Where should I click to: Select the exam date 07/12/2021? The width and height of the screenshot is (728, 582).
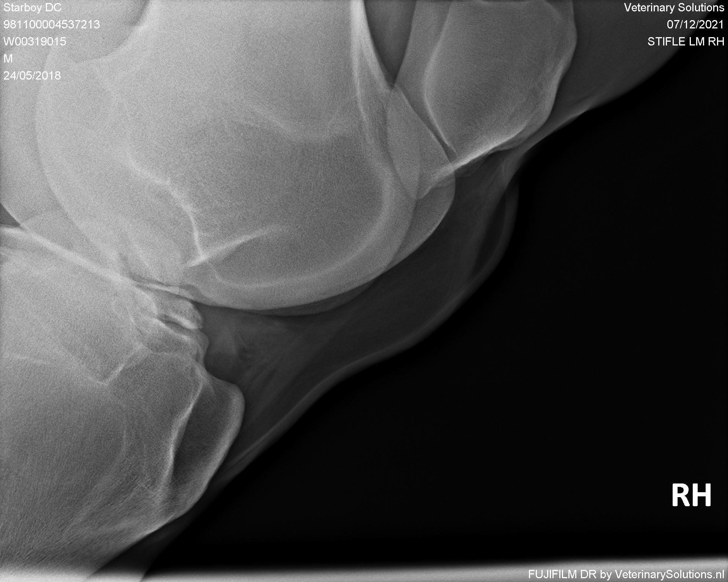pyautogui.click(x=695, y=25)
